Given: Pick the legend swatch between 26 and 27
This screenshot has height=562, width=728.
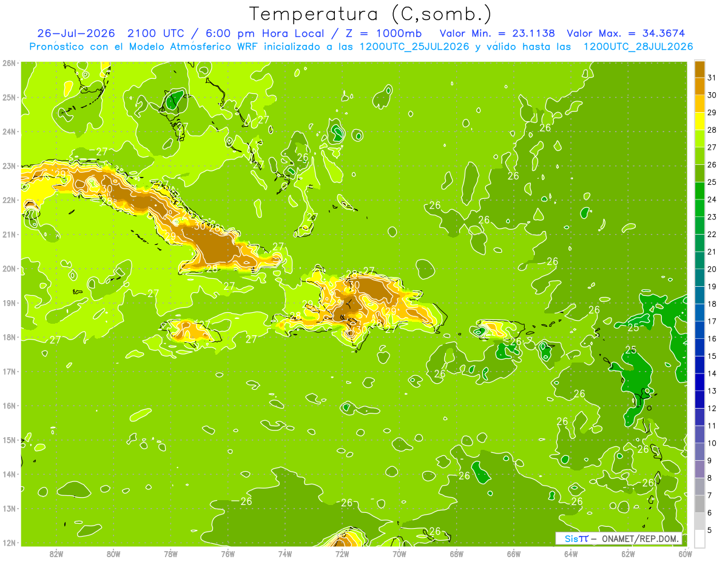Looking at the screenshot, I should [699, 156].
